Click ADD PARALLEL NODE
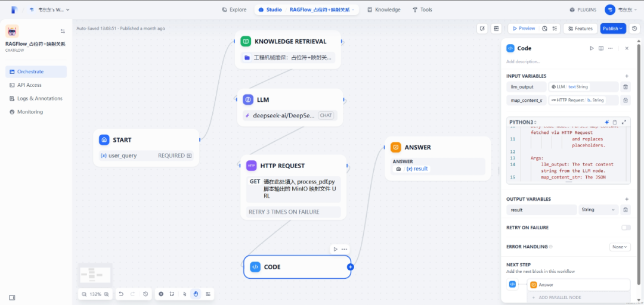The width and height of the screenshot is (644, 305). point(578,297)
